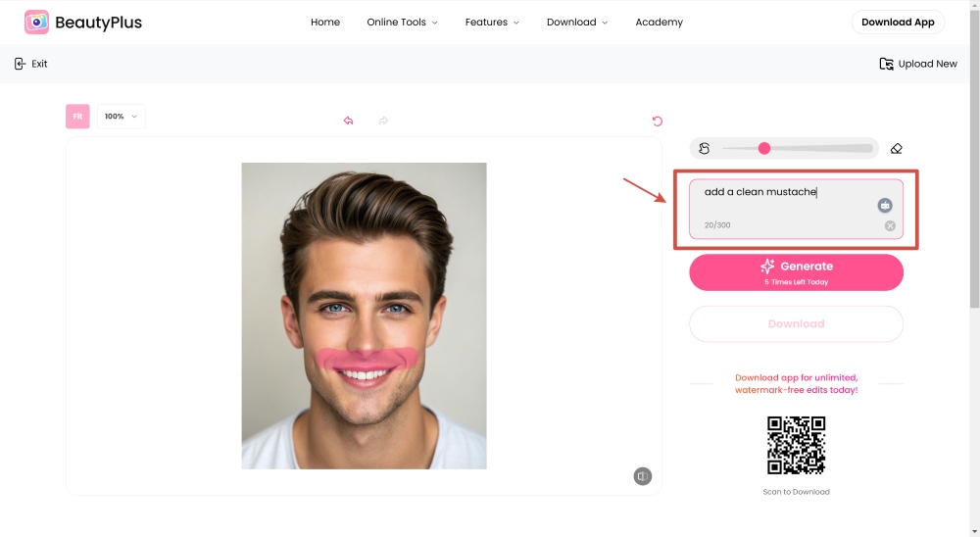Click the sparkle icon on Generate
Image resolution: width=980 pixels, height=537 pixels.
pos(767,267)
